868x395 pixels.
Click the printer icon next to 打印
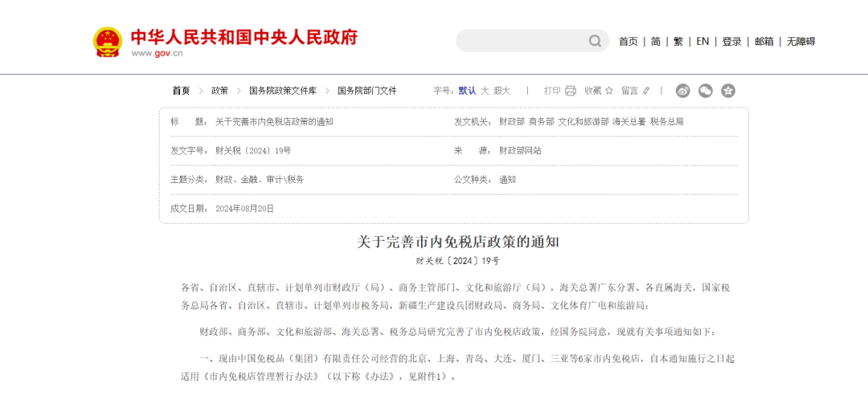tap(571, 91)
